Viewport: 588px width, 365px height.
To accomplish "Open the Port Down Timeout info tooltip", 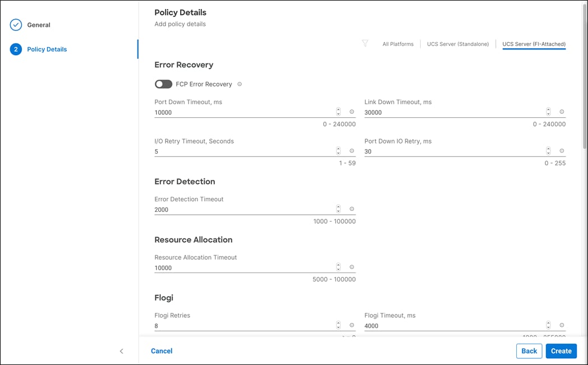I will [351, 112].
